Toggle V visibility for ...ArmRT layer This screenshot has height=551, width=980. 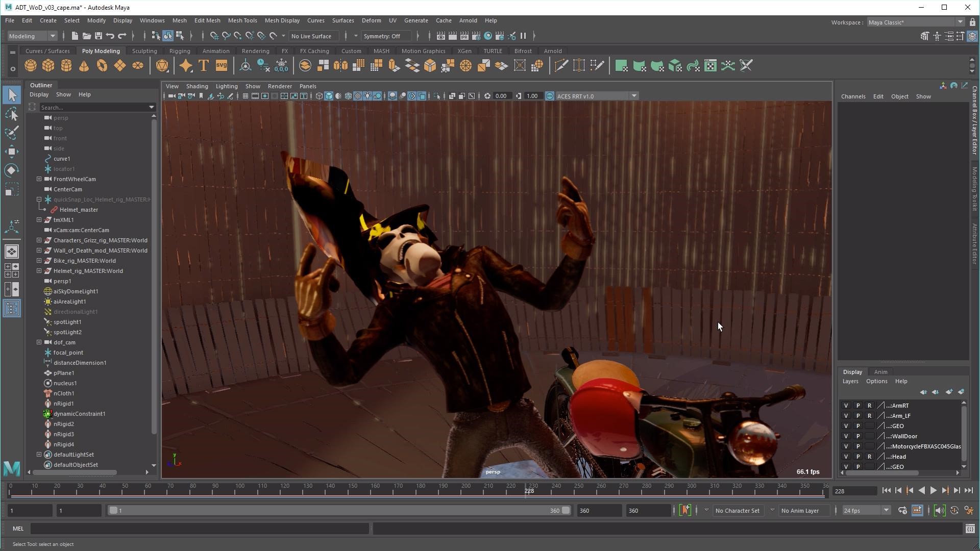tap(845, 405)
